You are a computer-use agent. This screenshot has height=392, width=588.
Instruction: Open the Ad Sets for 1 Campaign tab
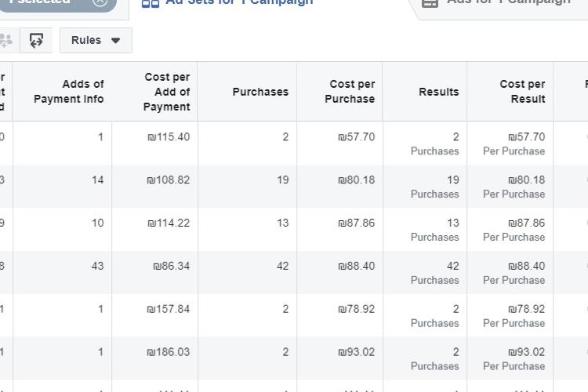click(238, 3)
